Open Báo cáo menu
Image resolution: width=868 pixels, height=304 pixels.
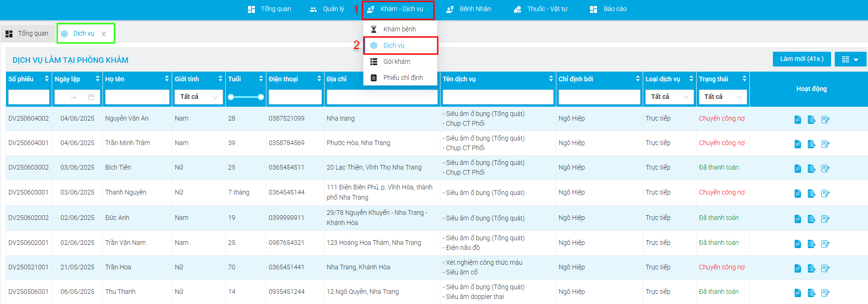coord(608,9)
